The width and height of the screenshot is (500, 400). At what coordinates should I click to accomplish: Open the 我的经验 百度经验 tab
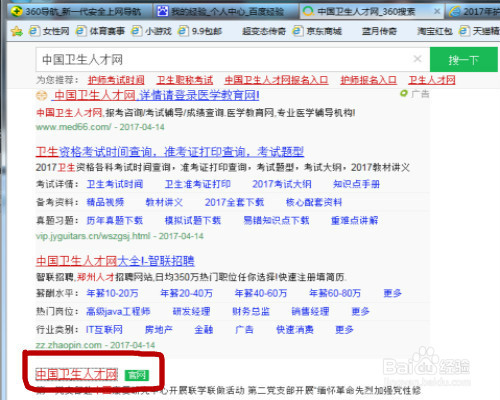coord(226,11)
